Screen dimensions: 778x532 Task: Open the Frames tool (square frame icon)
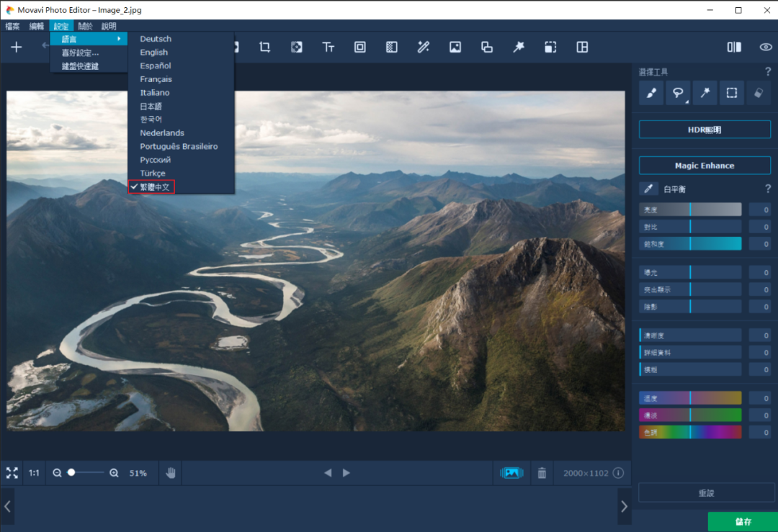[359, 47]
